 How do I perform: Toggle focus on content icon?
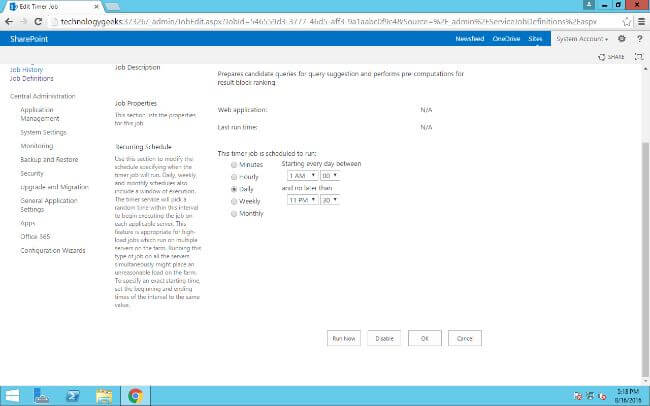point(639,57)
